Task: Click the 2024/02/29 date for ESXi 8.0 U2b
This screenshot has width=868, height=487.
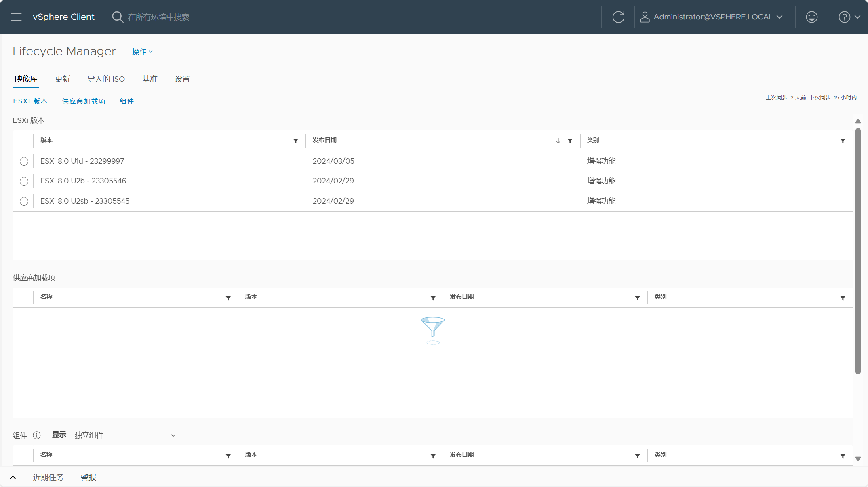Action: pyautogui.click(x=333, y=181)
